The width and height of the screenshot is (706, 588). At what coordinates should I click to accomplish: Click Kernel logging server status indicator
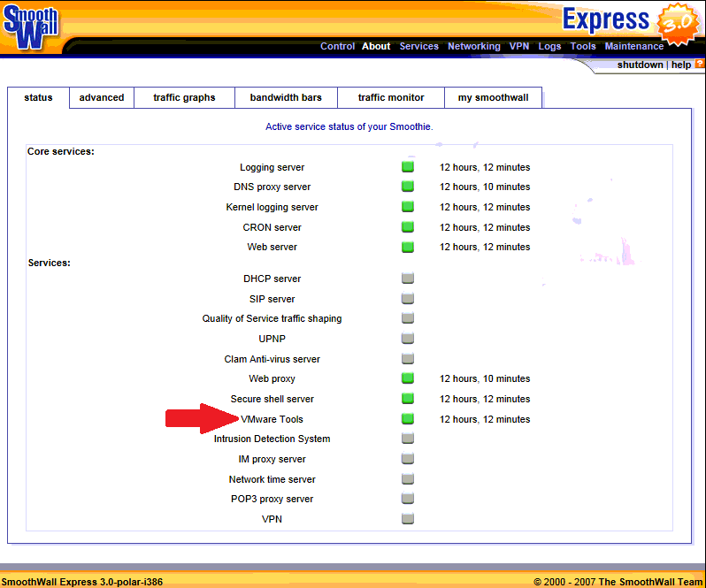tap(408, 207)
